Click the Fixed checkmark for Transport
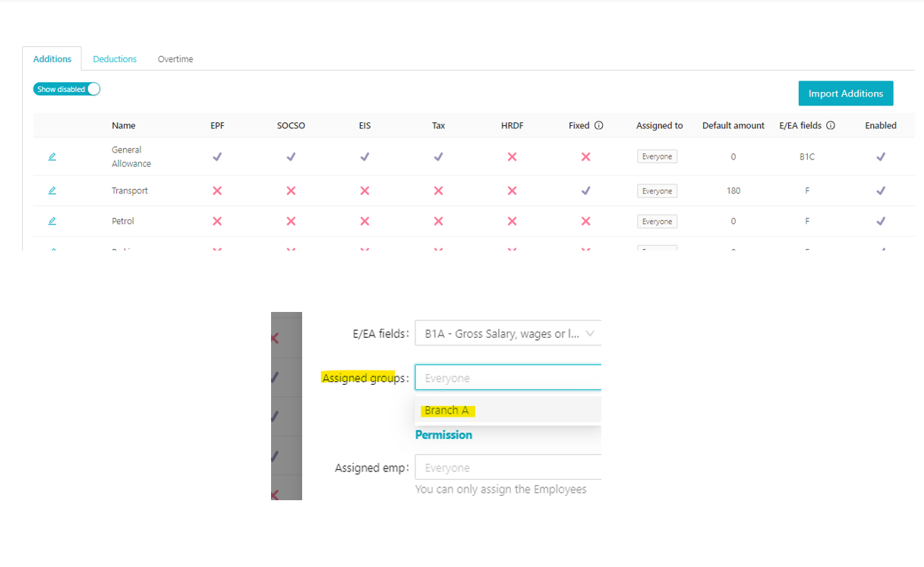Image resolution: width=924 pixels, height=567 pixels. coord(585,191)
